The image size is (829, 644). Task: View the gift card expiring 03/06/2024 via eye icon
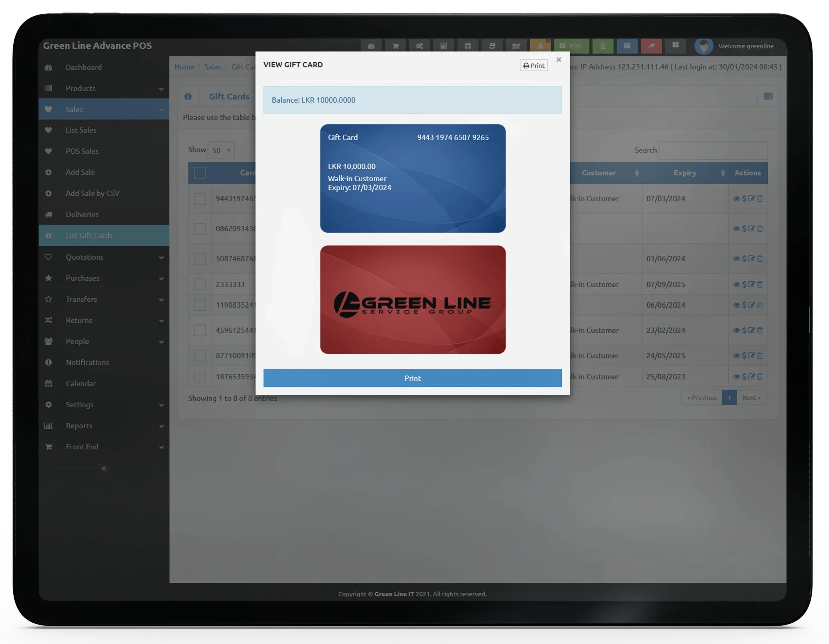(x=736, y=258)
